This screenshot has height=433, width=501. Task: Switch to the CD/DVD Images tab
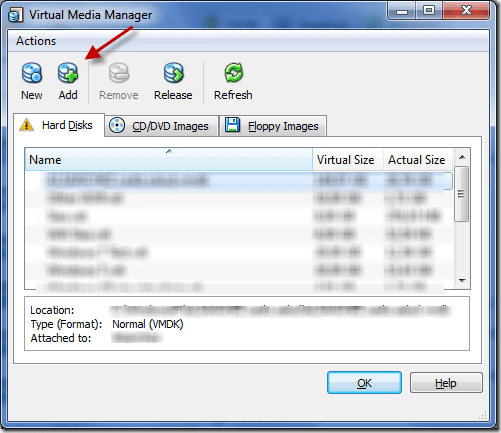(x=162, y=126)
